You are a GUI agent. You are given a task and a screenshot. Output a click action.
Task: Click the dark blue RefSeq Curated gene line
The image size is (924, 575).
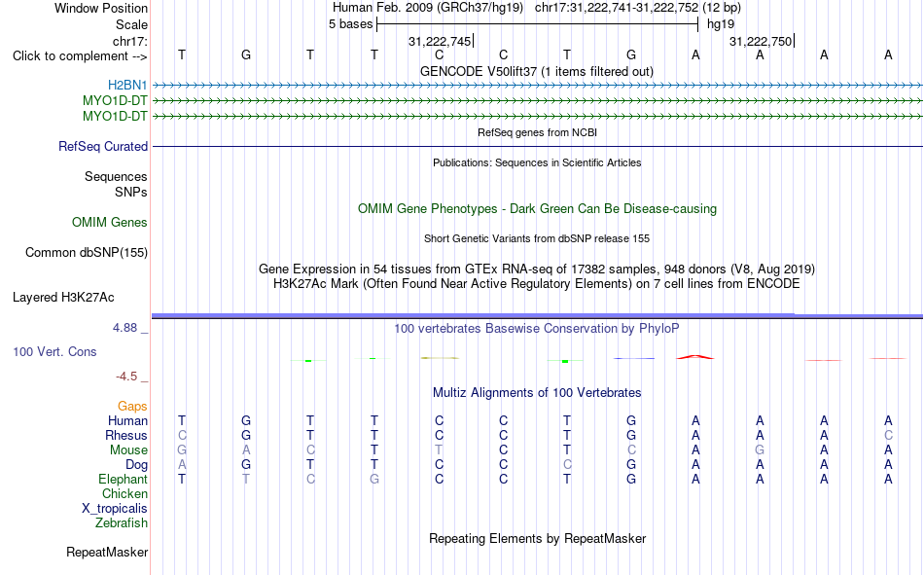pyautogui.click(x=538, y=146)
